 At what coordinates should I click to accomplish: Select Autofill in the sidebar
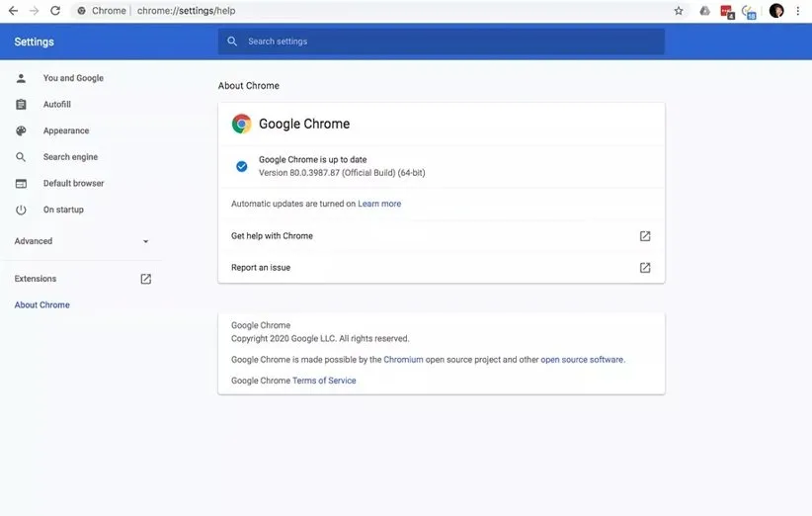(x=56, y=105)
